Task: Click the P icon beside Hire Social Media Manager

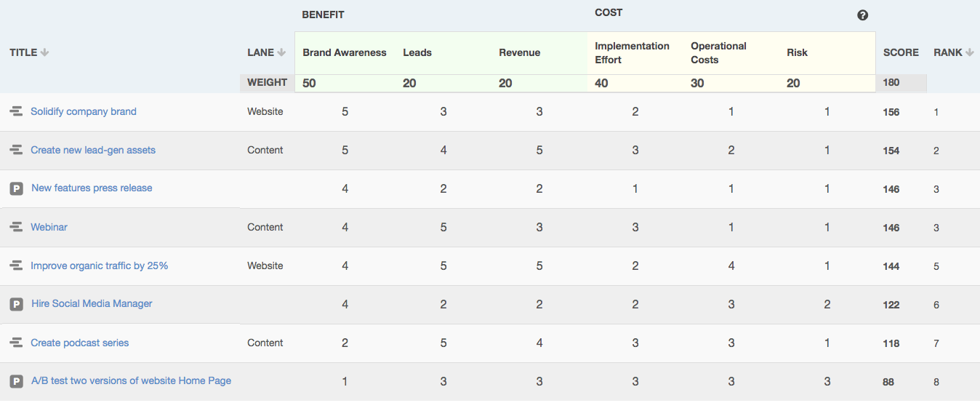Action: pos(16,304)
